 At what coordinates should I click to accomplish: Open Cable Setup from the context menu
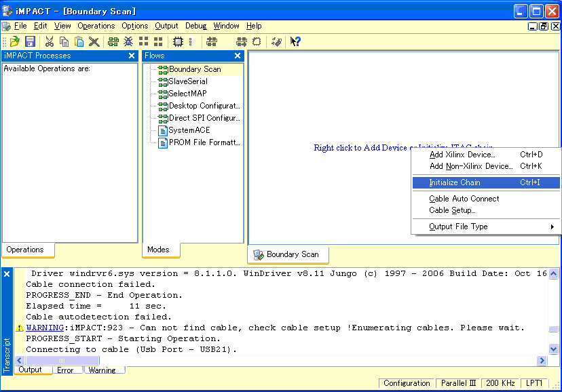(486, 210)
